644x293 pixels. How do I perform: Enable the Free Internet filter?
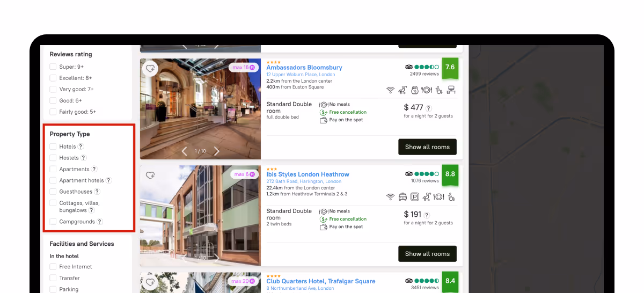[53, 267]
